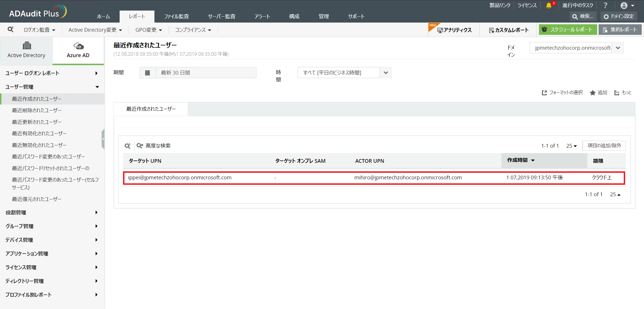Switch to the サーバー監査 tab
This screenshot has width=644, height=309.
222,17
